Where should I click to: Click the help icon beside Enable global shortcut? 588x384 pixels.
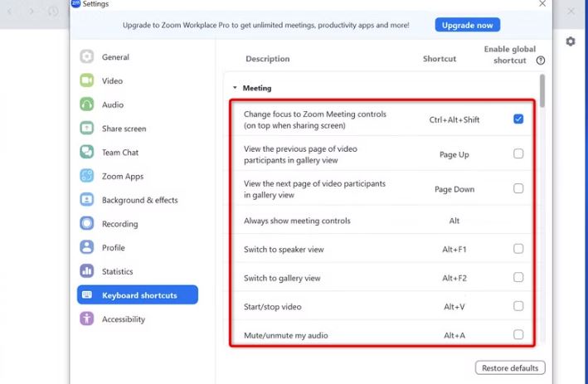541,61
